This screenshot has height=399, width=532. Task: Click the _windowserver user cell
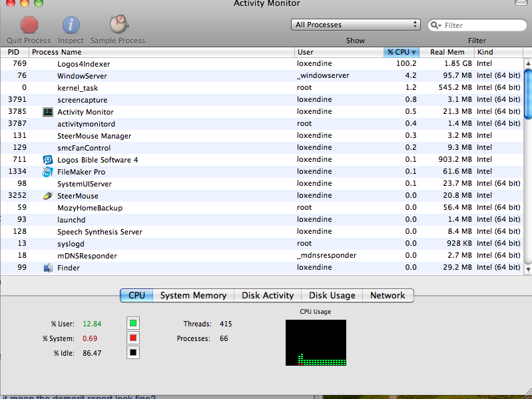[323, 76]
